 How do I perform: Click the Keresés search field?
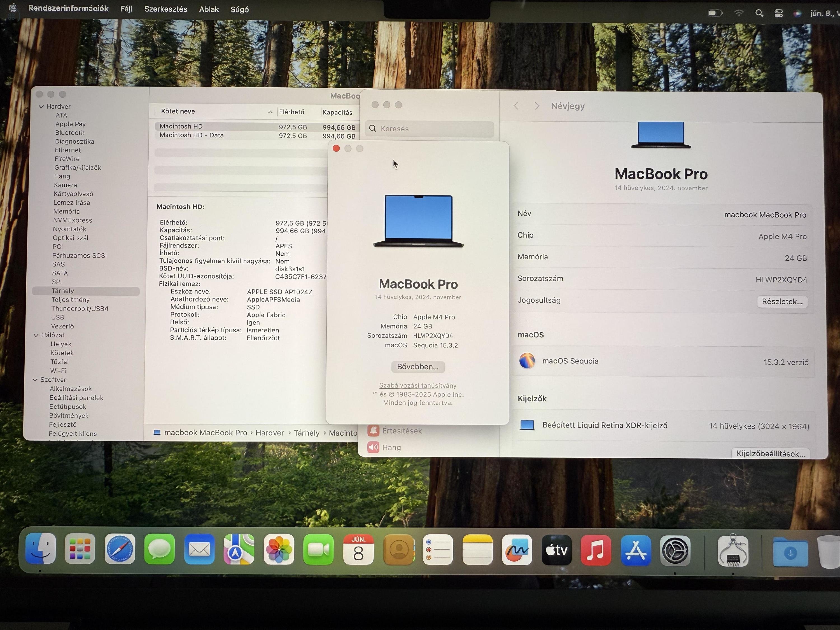coord(430,129)
